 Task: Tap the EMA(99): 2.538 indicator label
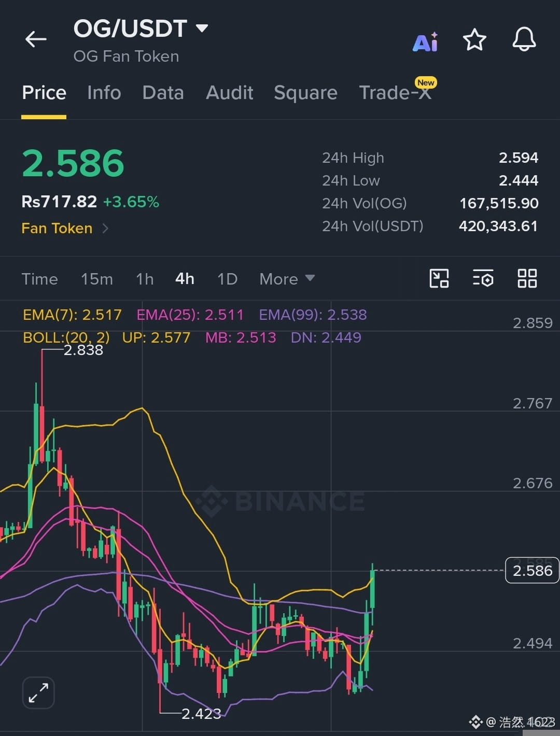313,315
